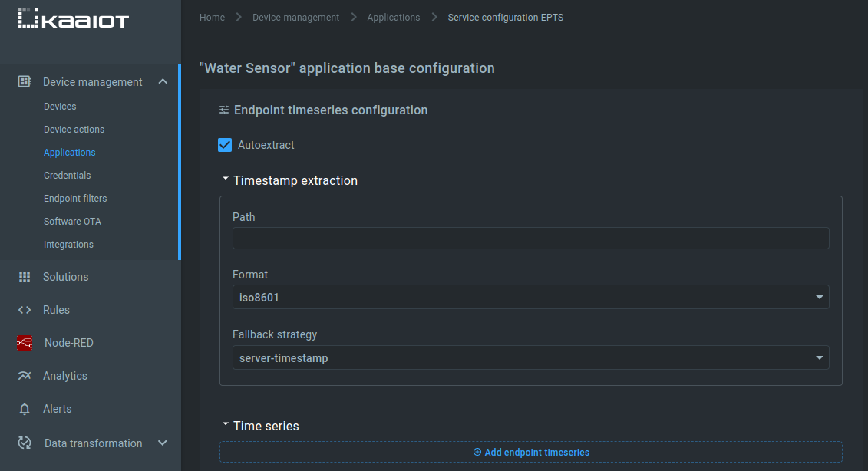Click the Autoextract label text
The width and height of the screenshot is (868, 471).
point(266,145)
